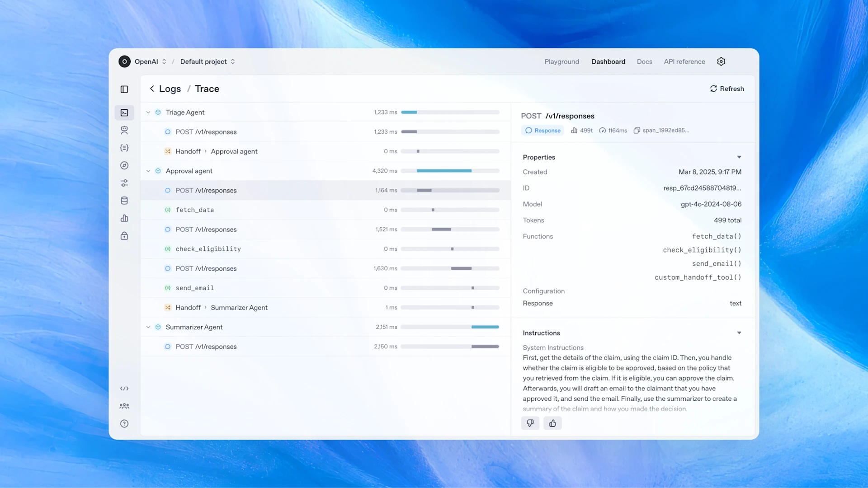Collapse the Triage Agent tree row

148,113
